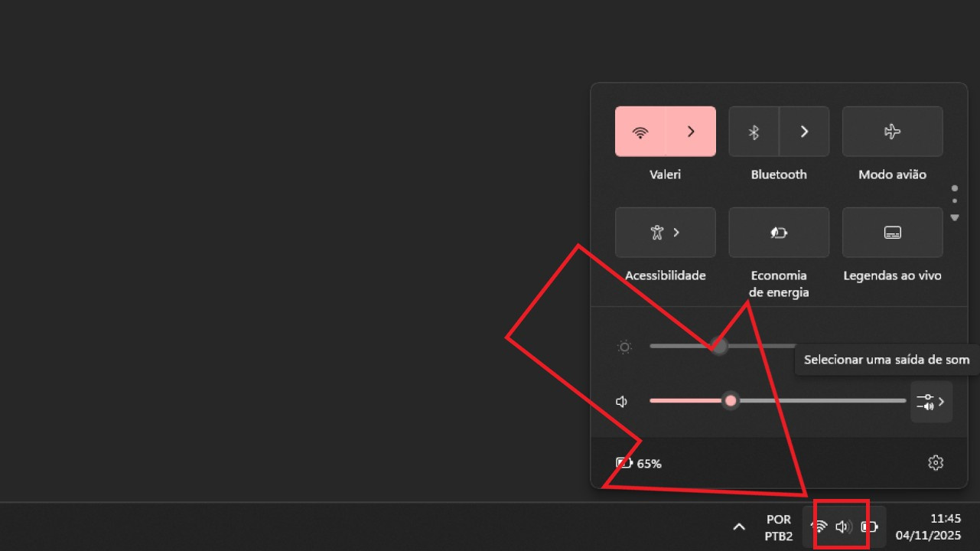The width and height of the screenshot is (980, 551).
Task: Open all settings gear icon
Action: (x=936, y=463)
